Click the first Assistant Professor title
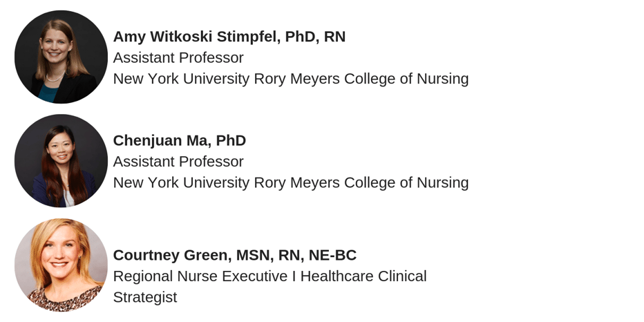This screenshot has width=644, height=322. 178,57
